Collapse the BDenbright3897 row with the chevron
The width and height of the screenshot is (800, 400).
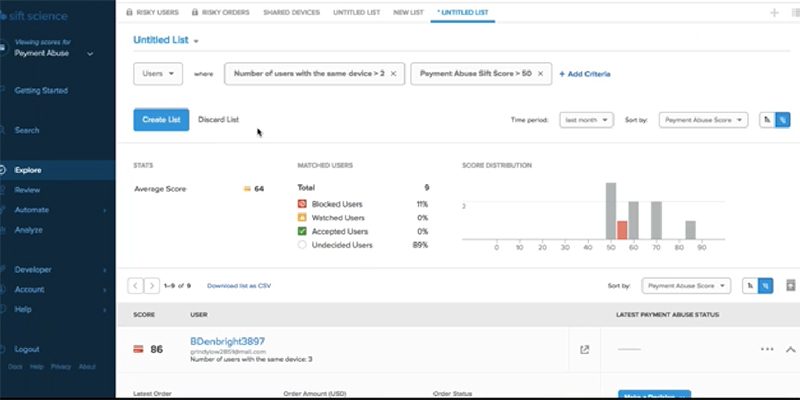tap(789, 349)
